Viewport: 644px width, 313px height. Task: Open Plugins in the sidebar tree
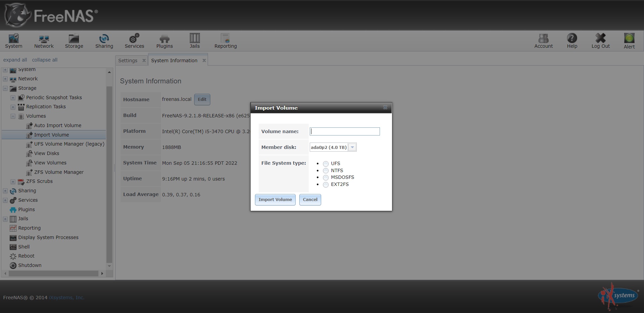27,209
